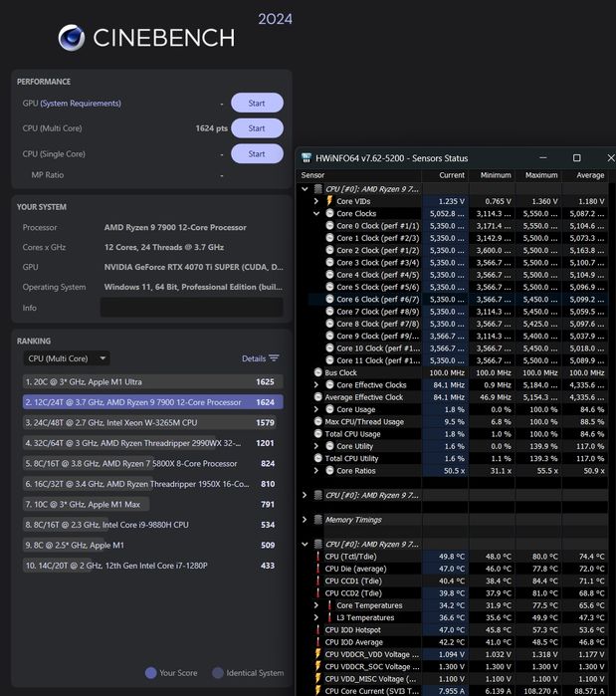Select the Threadripper 2990WX ranking row
616x696 pixels.
152,443
